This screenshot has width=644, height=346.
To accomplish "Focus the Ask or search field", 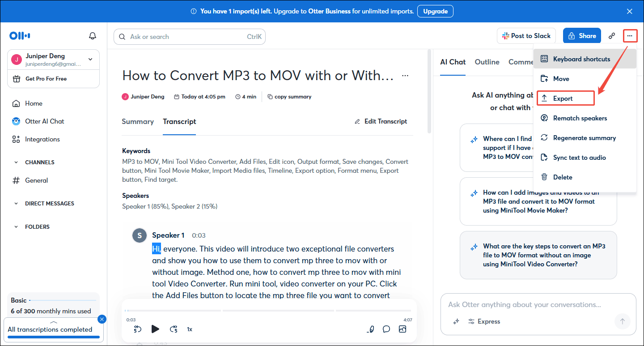I will (x=190, y=37).
